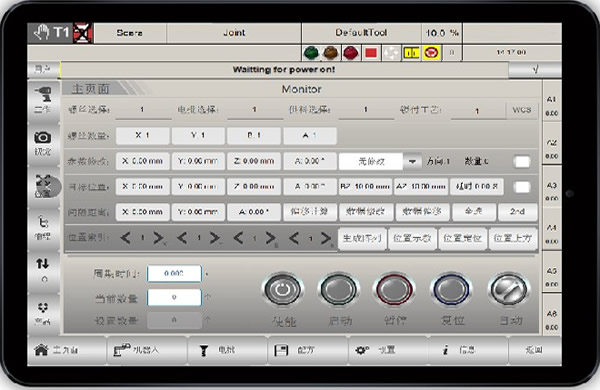Click the green status indicator light
Image resolution: width=600 pixels, height=390 pixels.
(311, 53)
